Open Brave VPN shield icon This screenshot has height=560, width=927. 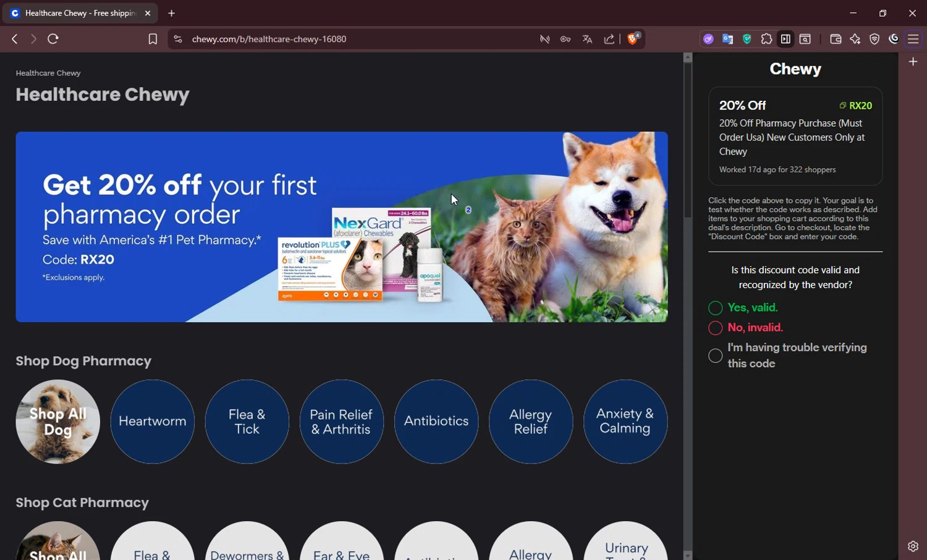874,39
